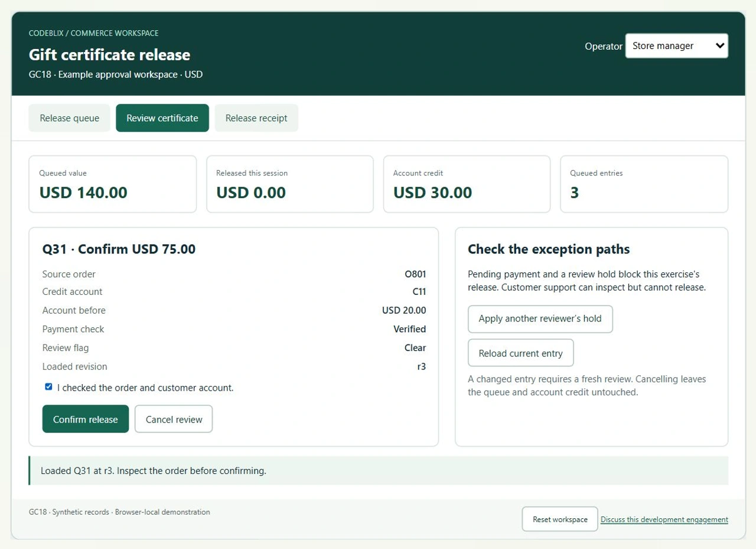Click the 'GC18 · Synthetic records' footer text
This screenshot has height=549, width=756.
point(119,512)
